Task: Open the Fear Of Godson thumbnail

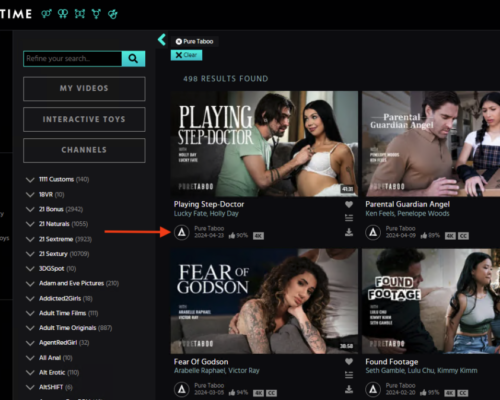Action: coord(264,301)
